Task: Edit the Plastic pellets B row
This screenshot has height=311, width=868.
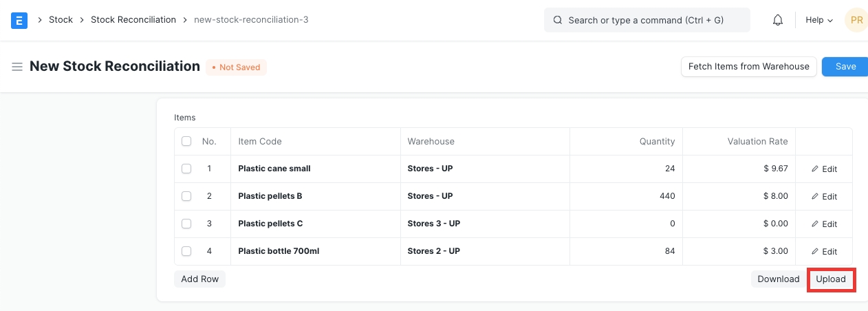Action: [x=824, y=196]
